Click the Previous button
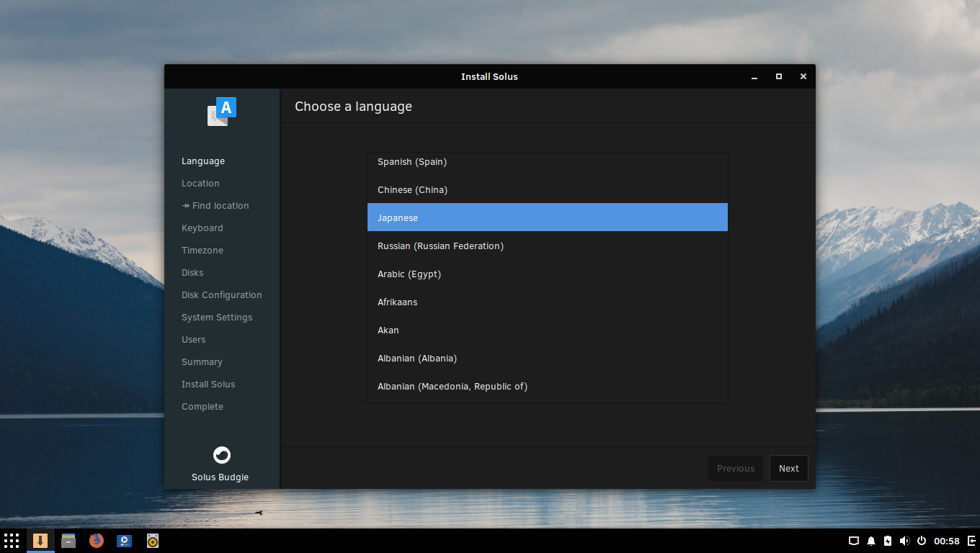 736,469
